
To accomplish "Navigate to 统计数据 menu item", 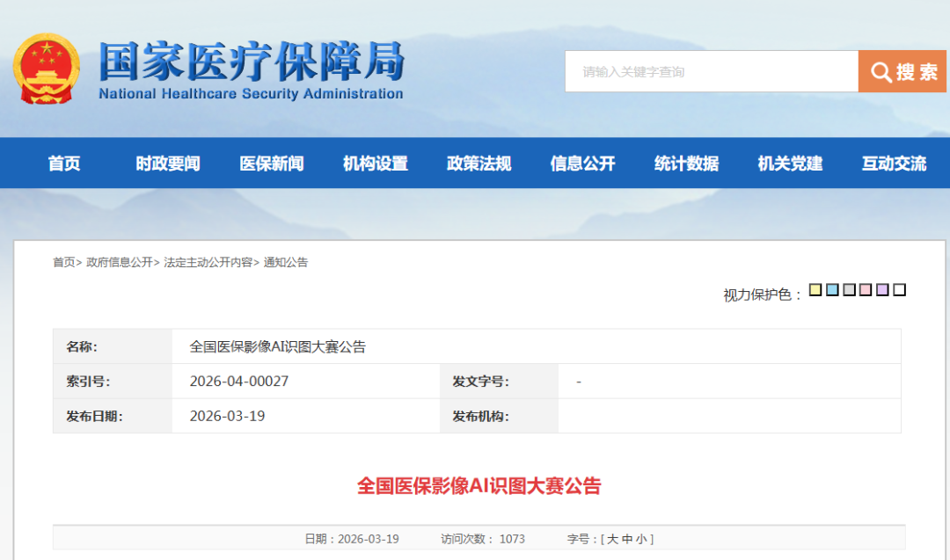I will click(686, 164).
